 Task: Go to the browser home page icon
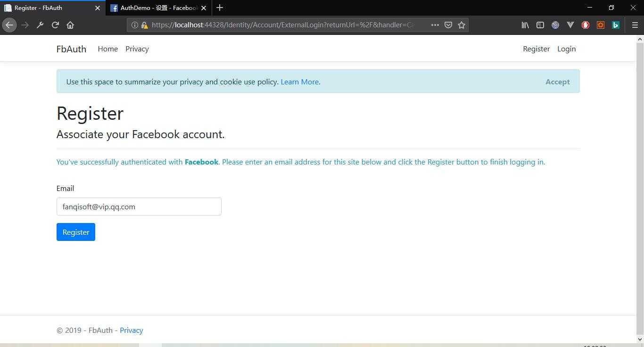(x=70, y=25)
